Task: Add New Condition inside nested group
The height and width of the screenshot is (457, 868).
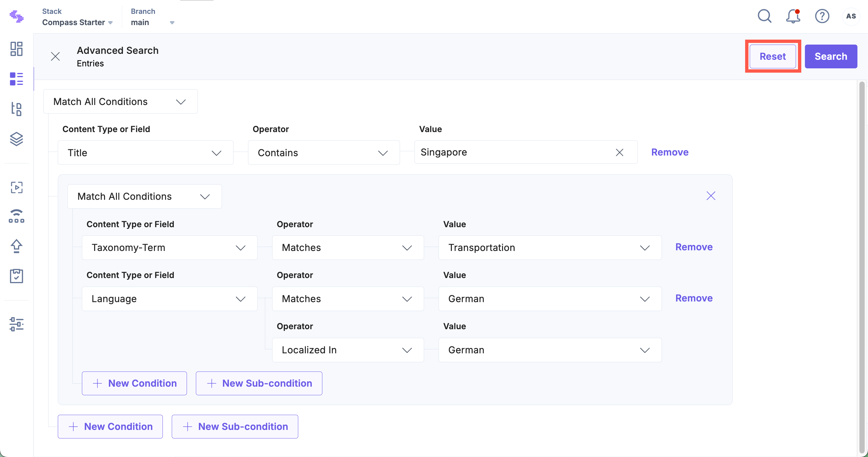Action: [134, 383]
